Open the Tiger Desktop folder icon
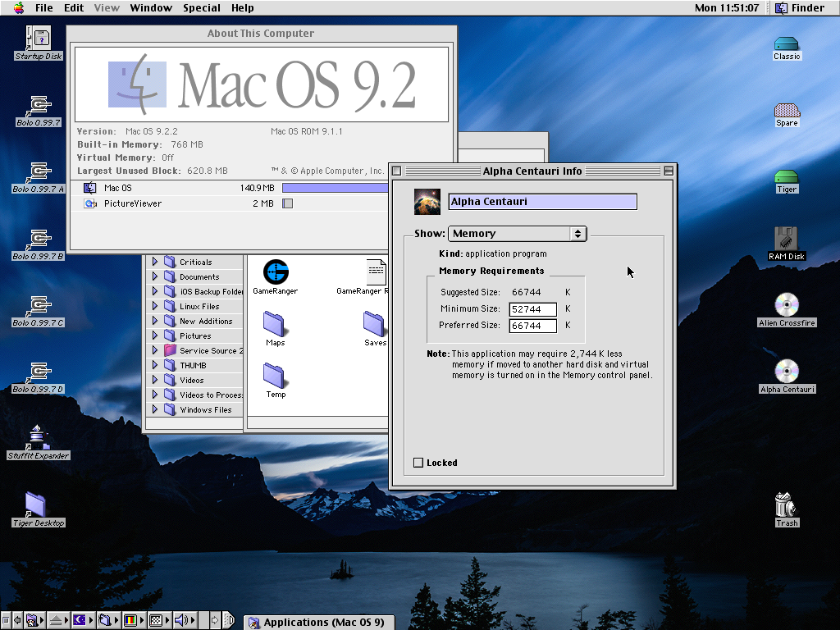840x630 pixels. coord(35,504)
